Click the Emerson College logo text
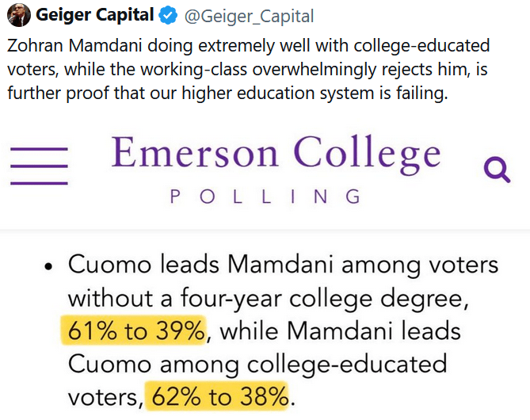 click(x=276, y=153)
